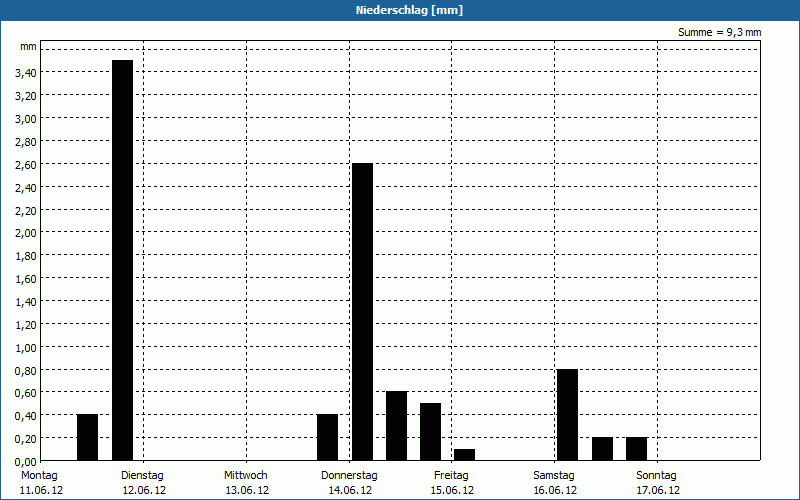The width and height of the screenshot is (800, 500).
Task: Click the 1,00 y-axis value
Action: point(26,348)
